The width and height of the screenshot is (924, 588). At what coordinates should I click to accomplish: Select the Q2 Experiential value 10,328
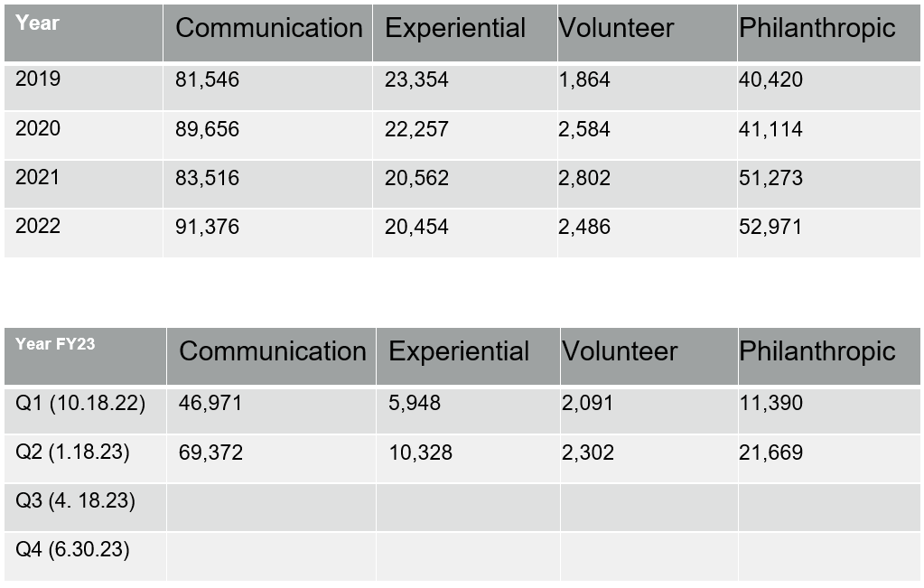coord(420,452)
